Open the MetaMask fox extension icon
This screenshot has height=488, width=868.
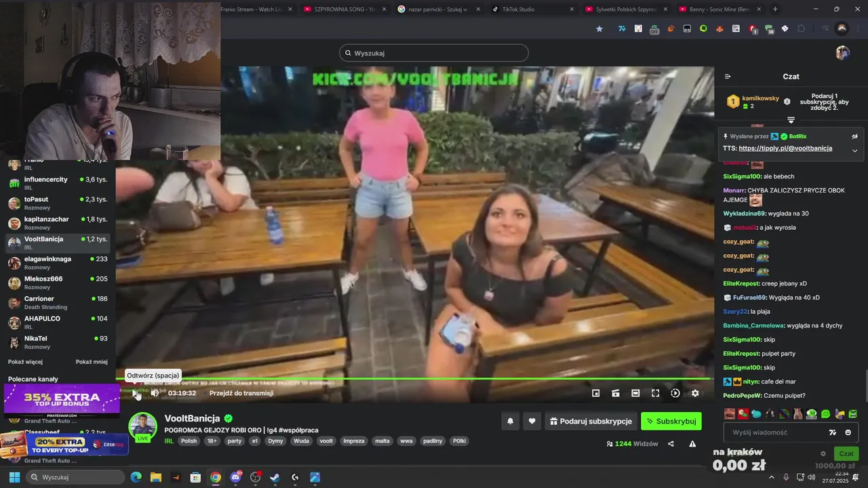(x=719, y=29)
